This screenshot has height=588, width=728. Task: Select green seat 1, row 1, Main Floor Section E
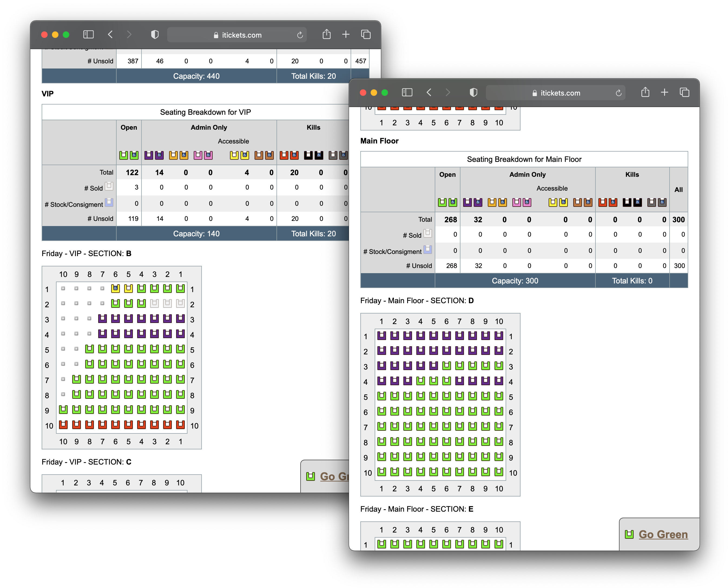coord(381,544)
